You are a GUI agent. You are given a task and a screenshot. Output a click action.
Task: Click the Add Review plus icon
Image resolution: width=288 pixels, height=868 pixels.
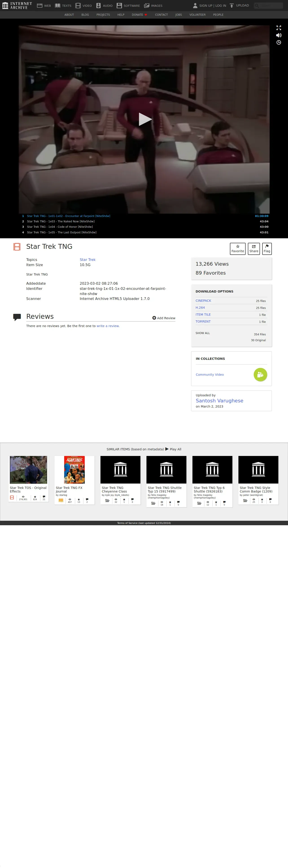154,318
